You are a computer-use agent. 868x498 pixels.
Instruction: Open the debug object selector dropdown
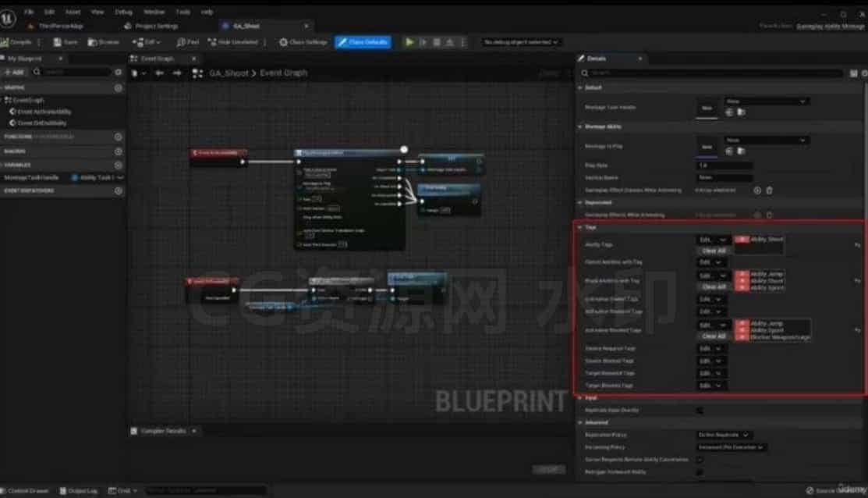point(520,42)
